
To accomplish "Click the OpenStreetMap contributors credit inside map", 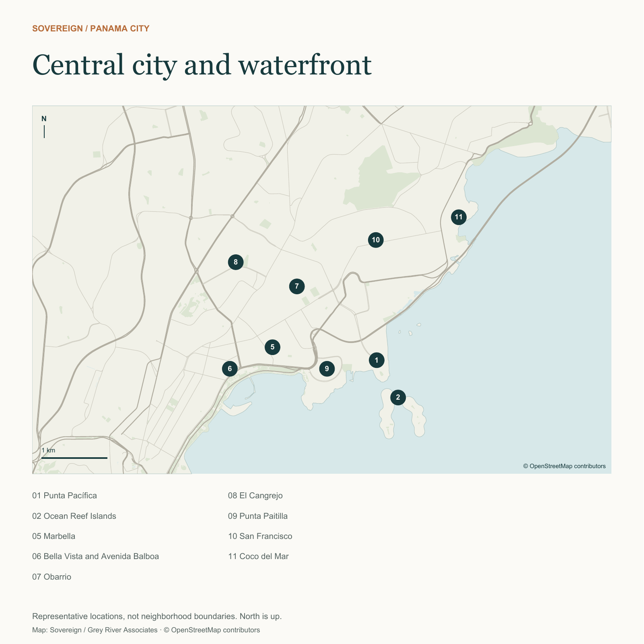I will (x=564, y=466).
